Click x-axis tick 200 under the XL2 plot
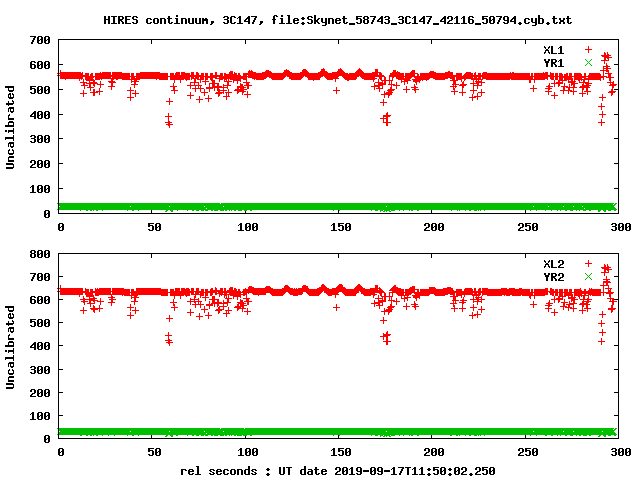640x480 pixels. coord(434,452)
